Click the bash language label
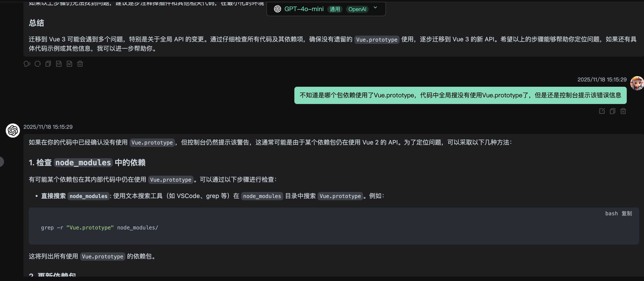This screenshot has width=644, height=281. [611, 214]
